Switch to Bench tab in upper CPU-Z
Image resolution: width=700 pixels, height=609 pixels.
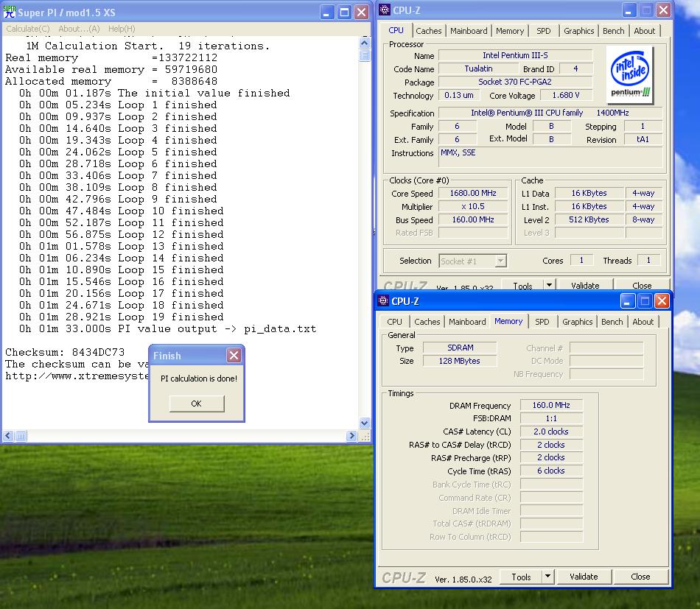[613, 31]
